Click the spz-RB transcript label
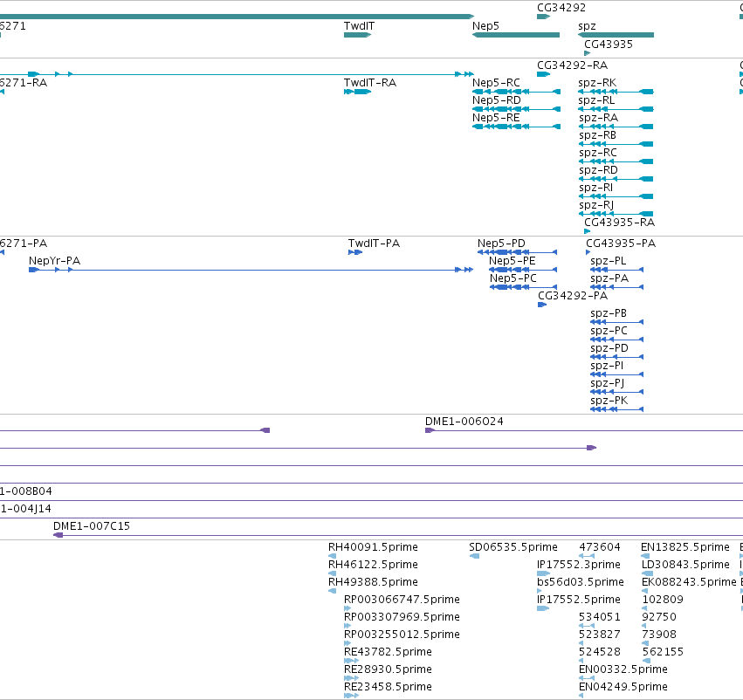This screenshot has height=700, width=743. pos(597,135)
